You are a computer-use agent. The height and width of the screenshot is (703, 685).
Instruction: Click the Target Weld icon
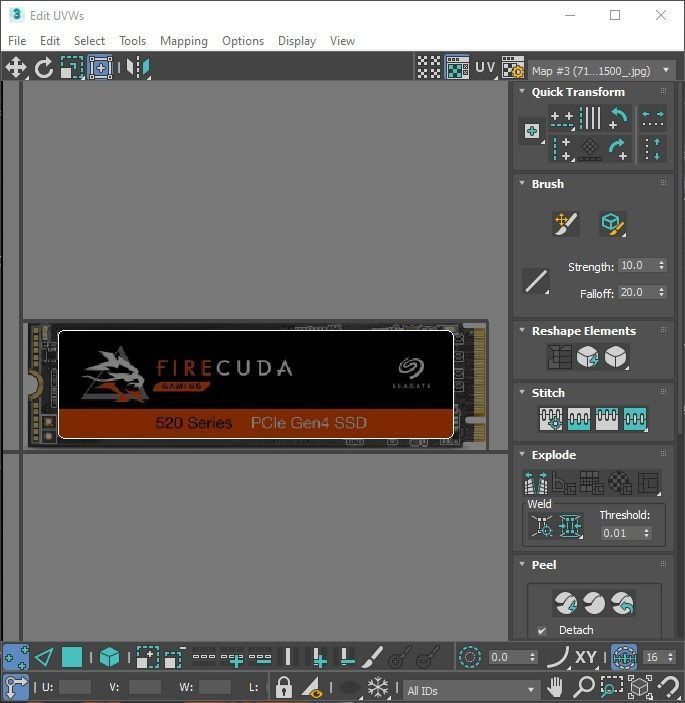(x=542, y=525)
